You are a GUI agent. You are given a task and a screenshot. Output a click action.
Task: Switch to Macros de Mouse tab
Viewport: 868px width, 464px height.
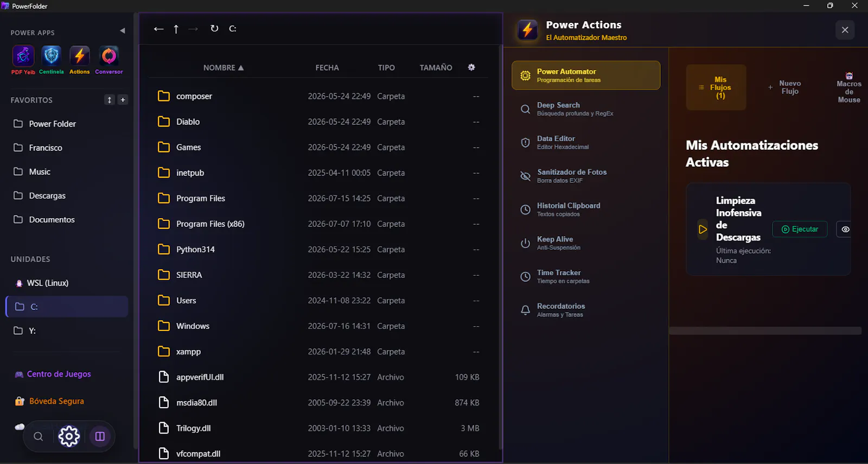pyautogui.click(x=848, y=87)
